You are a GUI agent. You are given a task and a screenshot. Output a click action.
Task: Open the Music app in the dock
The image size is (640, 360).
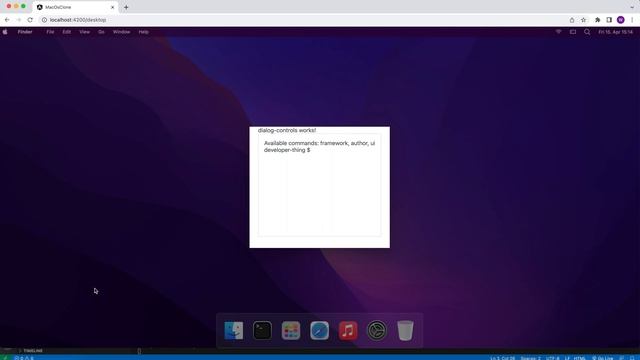point(348,330)
